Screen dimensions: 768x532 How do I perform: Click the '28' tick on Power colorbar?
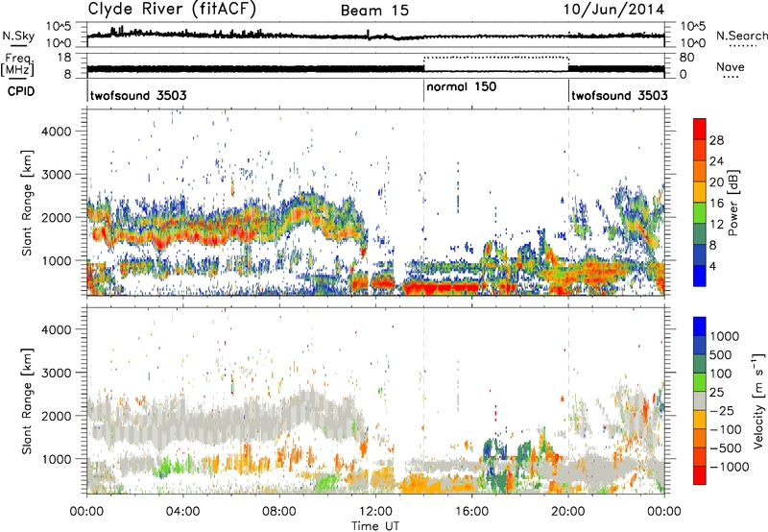coord(716,140)
